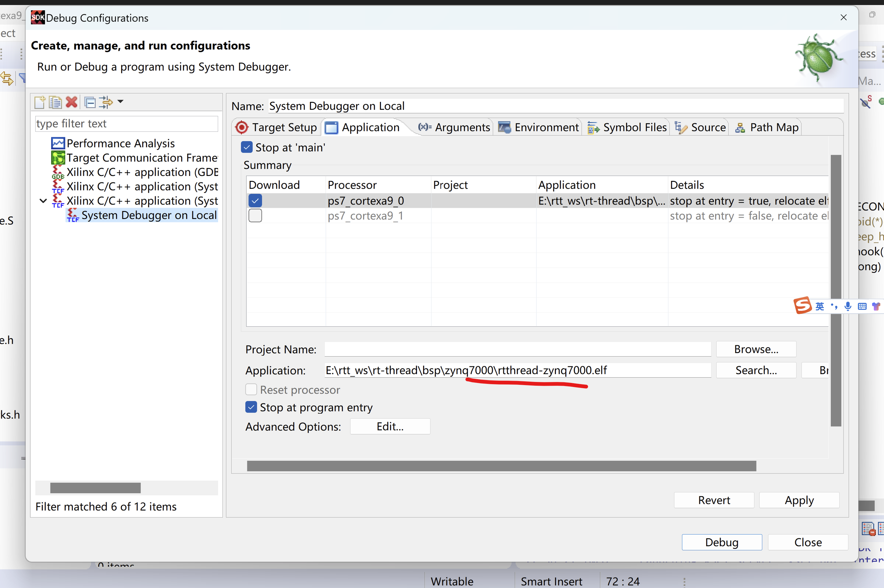Screen dimensions: 884x588
Task: Close the Debug Configurations dialog with X
Action: pyautogui.click(x=844, y=18)
